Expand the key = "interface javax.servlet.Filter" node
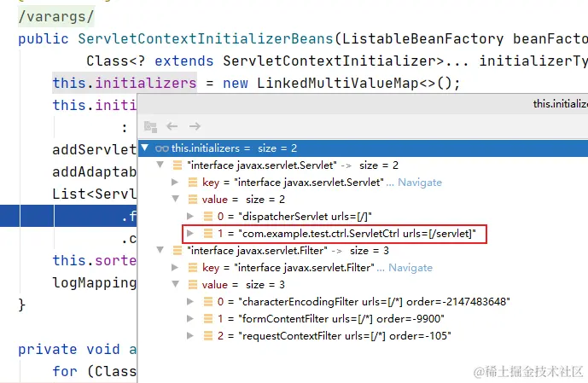Image resolution: width=588 pixels, height=383 pixels. point(175,267)
